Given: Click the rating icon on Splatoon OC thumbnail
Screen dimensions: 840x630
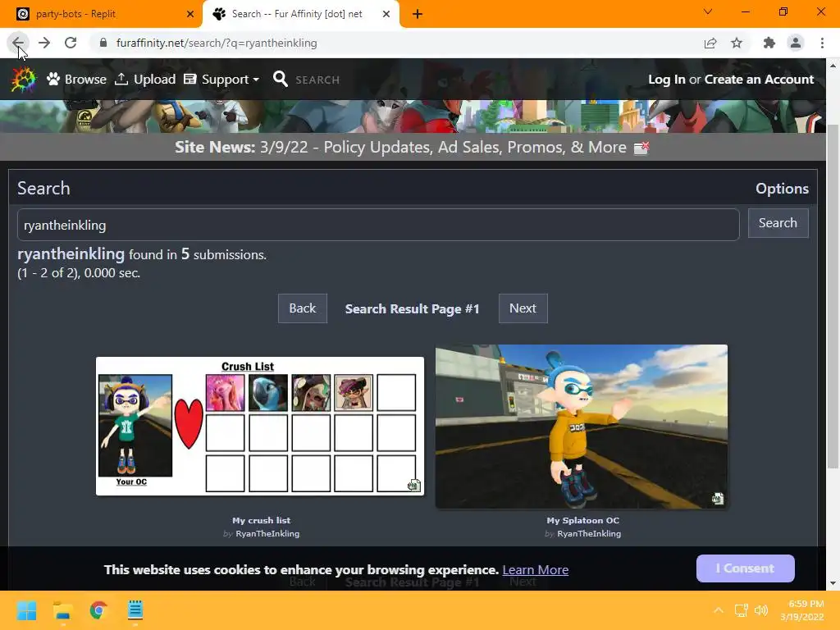Looking at the screenshot, I should click(717, 499).
